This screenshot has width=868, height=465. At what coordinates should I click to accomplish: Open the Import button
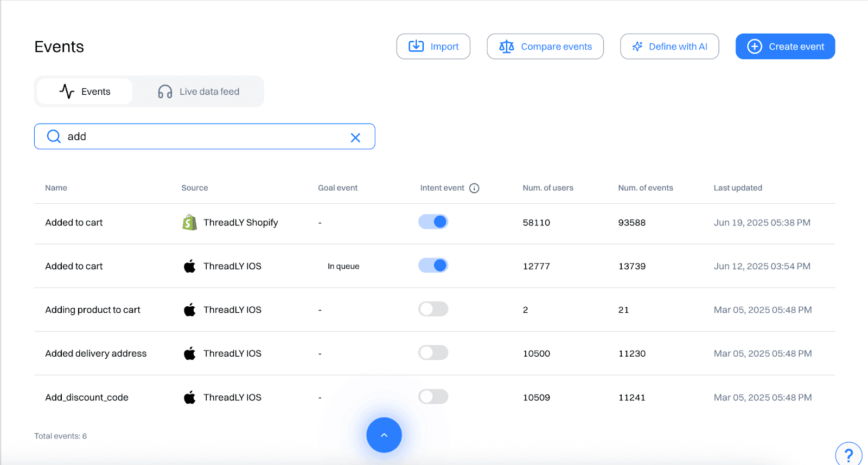click(x=433, y=47)
